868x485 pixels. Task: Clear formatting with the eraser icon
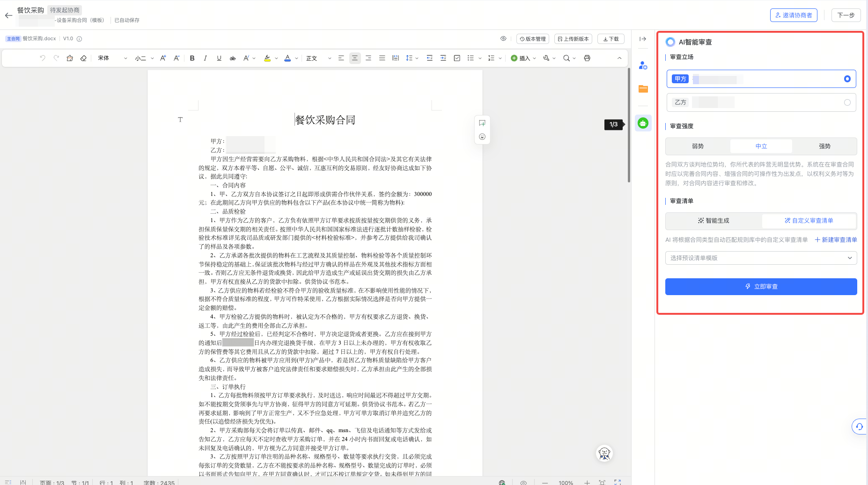point(83,58)
